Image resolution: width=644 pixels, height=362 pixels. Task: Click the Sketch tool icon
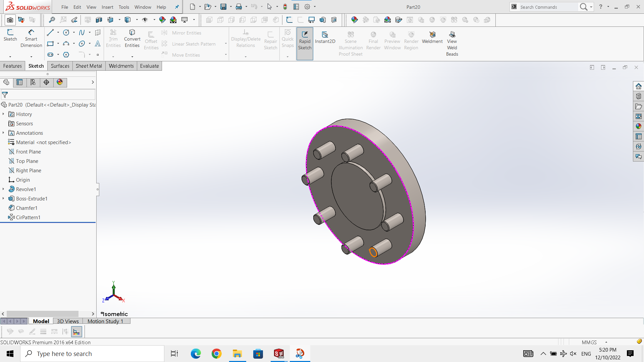tap(10, 35)
